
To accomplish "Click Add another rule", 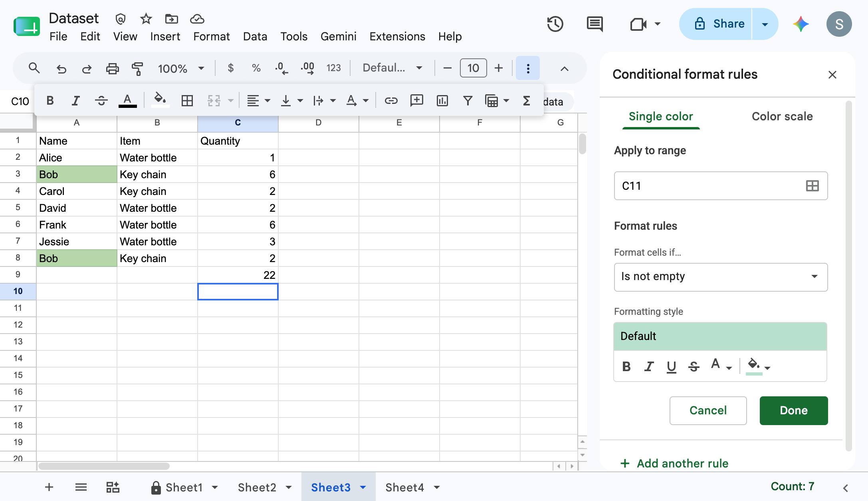I will coord(675,463).
